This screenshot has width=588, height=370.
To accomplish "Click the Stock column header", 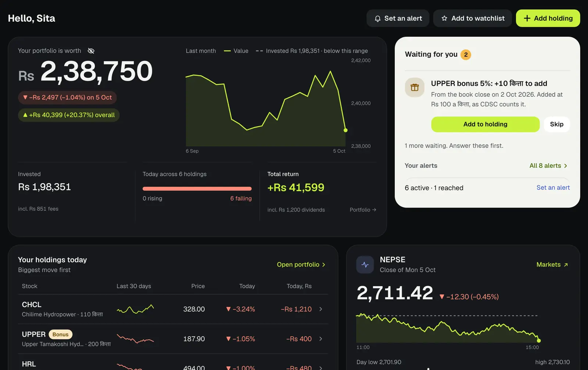I will point(29,286).
